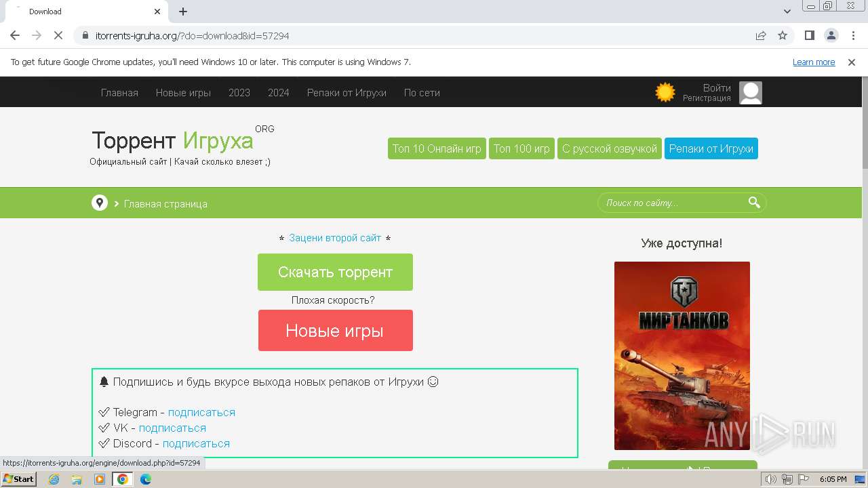Click the Плохая скорость? text
Image resolution: width=868 pixels, height=488 pixels.
click(333, 300)
